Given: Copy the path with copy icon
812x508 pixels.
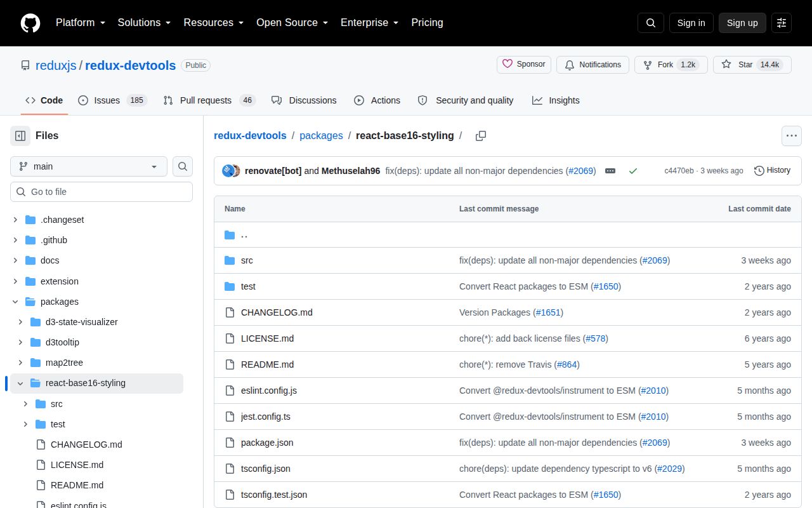Looking at the screenshot, I should (x=481, y=136).
